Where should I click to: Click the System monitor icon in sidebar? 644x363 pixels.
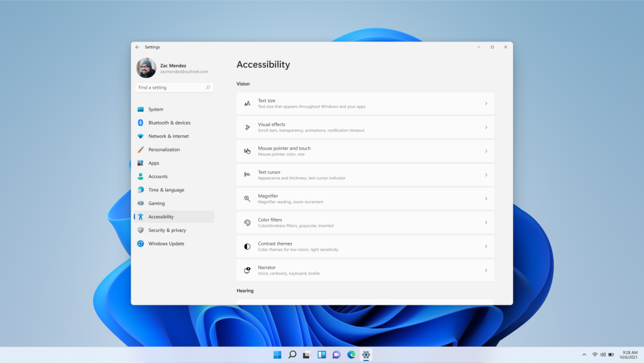140,109
